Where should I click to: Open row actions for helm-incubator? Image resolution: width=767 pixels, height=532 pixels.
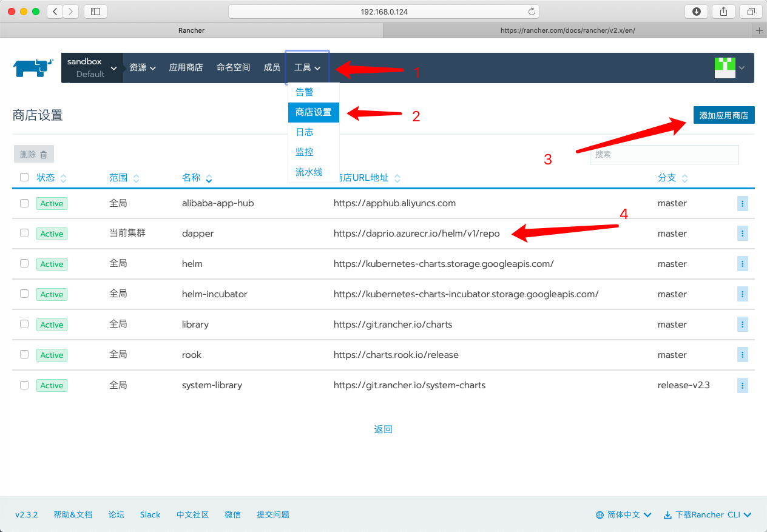742,294
